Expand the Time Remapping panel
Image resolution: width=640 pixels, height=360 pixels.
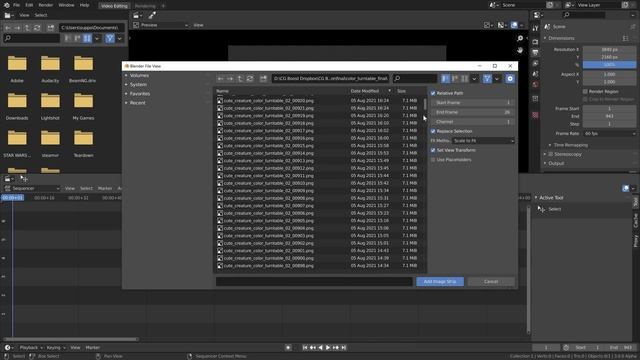[x=550, y=145]
